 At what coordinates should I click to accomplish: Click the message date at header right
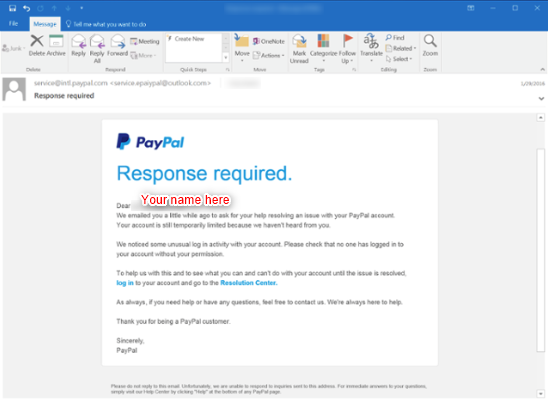tap(533, 83)
